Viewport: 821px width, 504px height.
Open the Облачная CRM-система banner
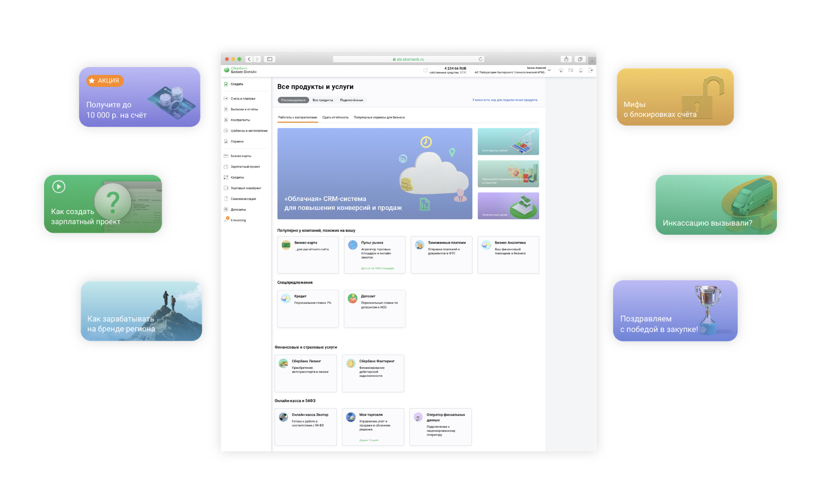tap(375, 173)
